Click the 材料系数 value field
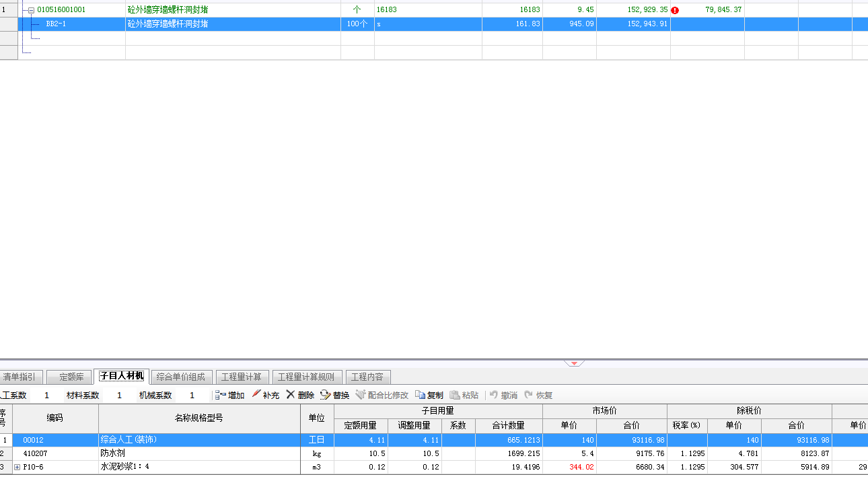This screenshot has height=487, width=868. (x=119, y=396)
